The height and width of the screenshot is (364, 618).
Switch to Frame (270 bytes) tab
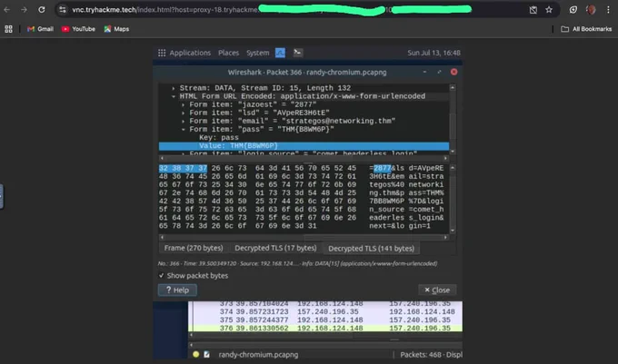[x=194, y=248]
